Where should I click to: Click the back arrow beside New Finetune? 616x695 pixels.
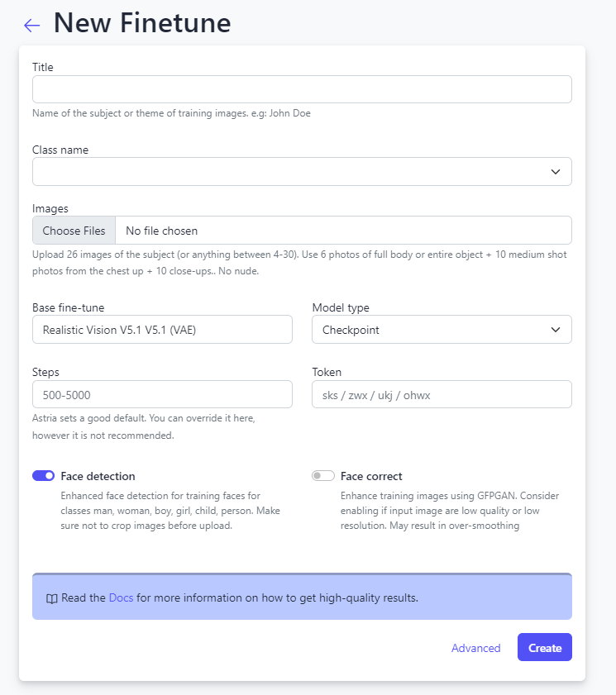(31, 26)
